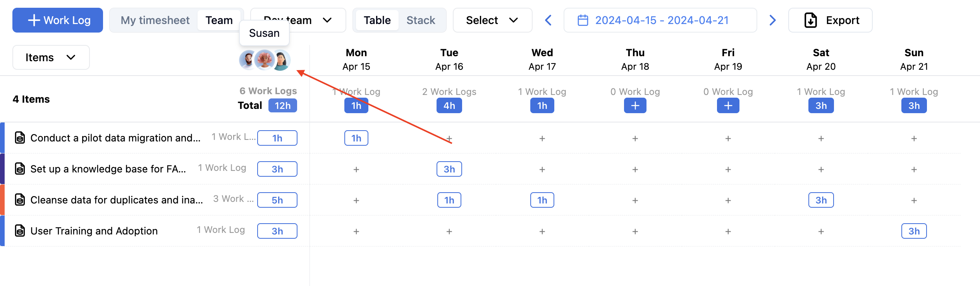Open the 2024-04-15 to 2024-04-21 date picker
The width and height of the screenshot is (980, 286).
coord(662,20)
